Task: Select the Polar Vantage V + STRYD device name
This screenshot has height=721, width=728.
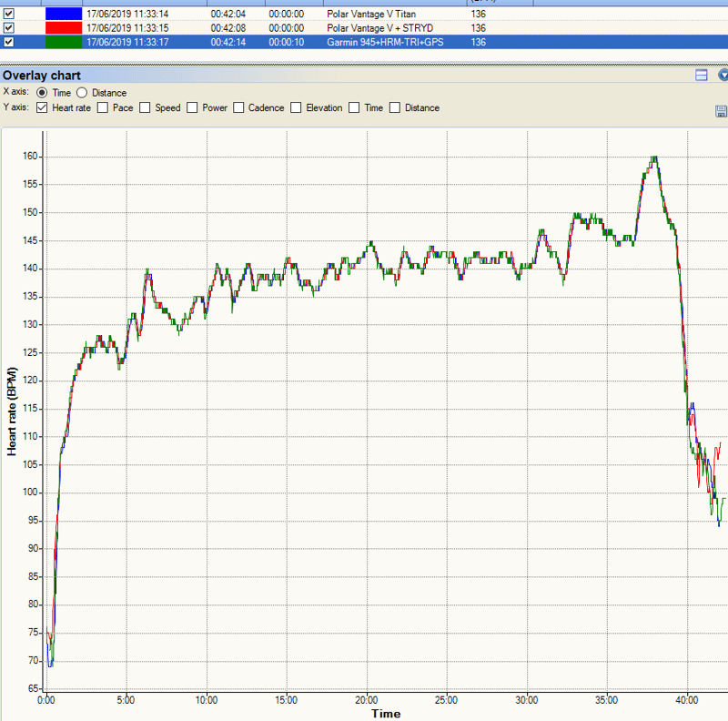Action: pyautogui.click(x=379, y=28)
